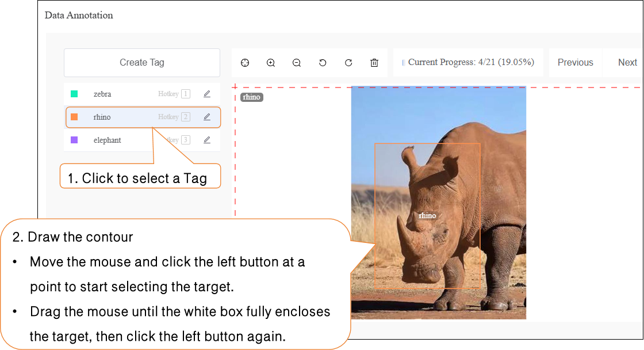Screen dimensions: 644x350
Task: Click the purple elephant color swatch
Action: [x=74, y=140]
